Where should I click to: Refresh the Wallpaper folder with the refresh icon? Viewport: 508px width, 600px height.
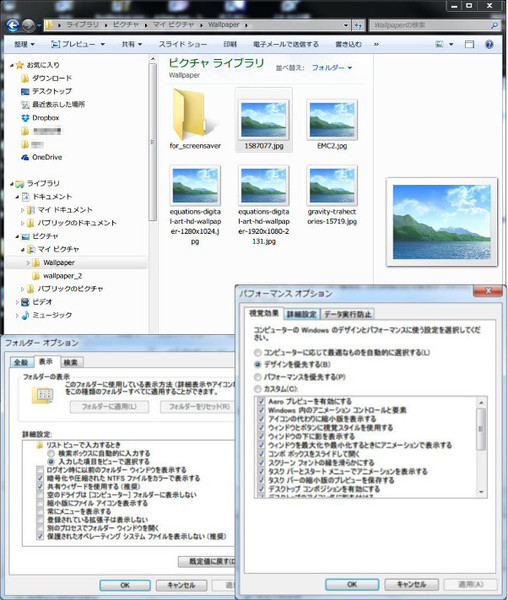[x=358, y=25]
